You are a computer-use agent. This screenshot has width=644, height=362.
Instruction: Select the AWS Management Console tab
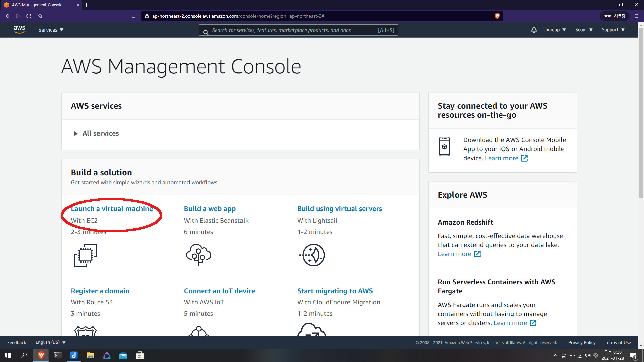(40, 5)
